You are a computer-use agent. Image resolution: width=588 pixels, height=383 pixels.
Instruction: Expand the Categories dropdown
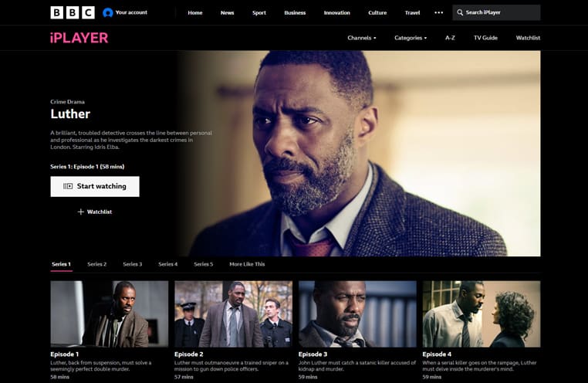410,38
